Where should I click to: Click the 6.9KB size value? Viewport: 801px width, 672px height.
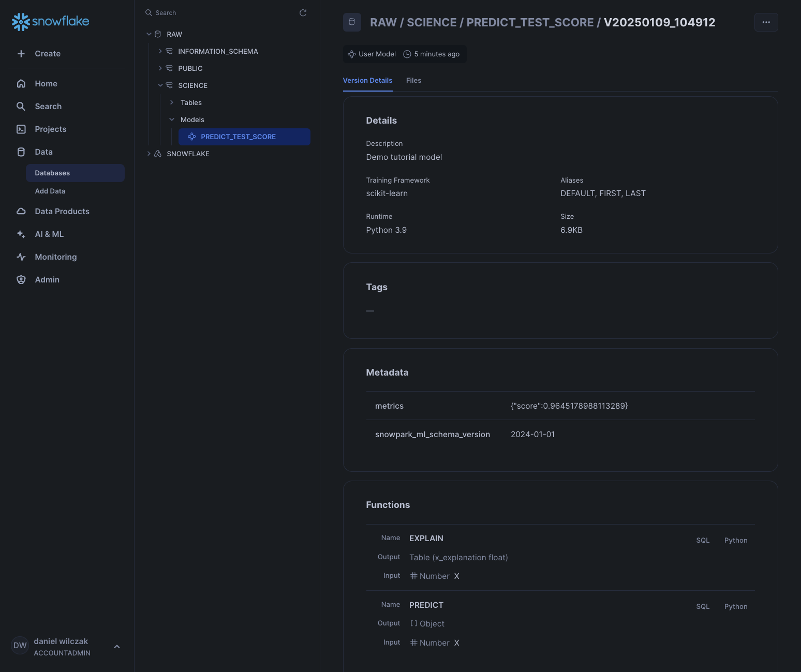point(571,230)
